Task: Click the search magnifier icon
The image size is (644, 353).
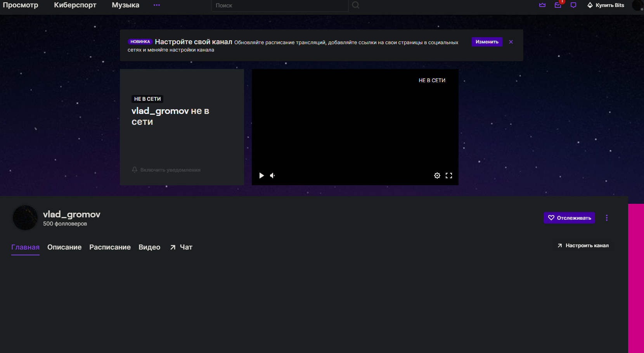Action: click(x=355, y=5)
